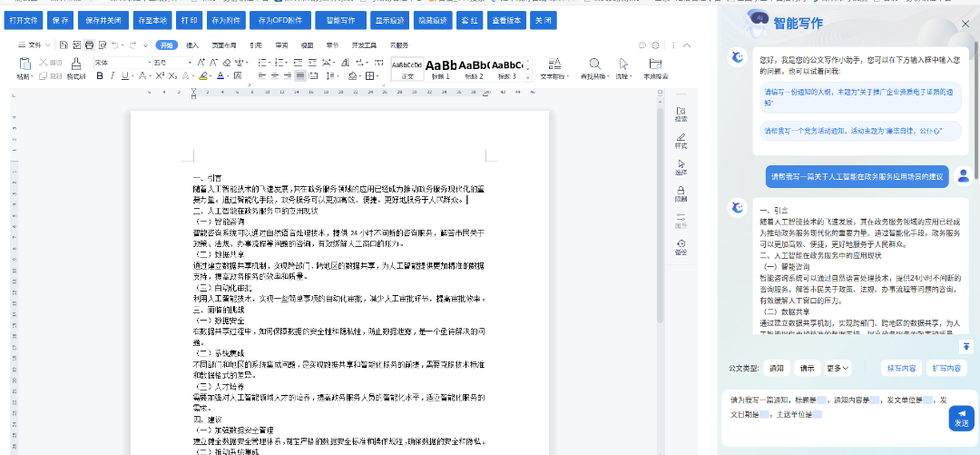Viewport: 980px width, 455px height.
Task: Toggle Italic formatting
Action: [x=113, y=75]
